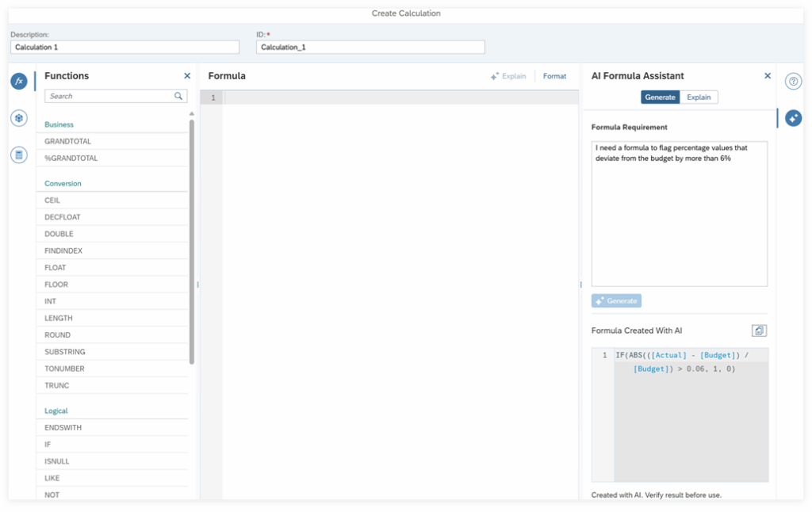Click the cube objects icon in left sidebar

click(19, 118)
